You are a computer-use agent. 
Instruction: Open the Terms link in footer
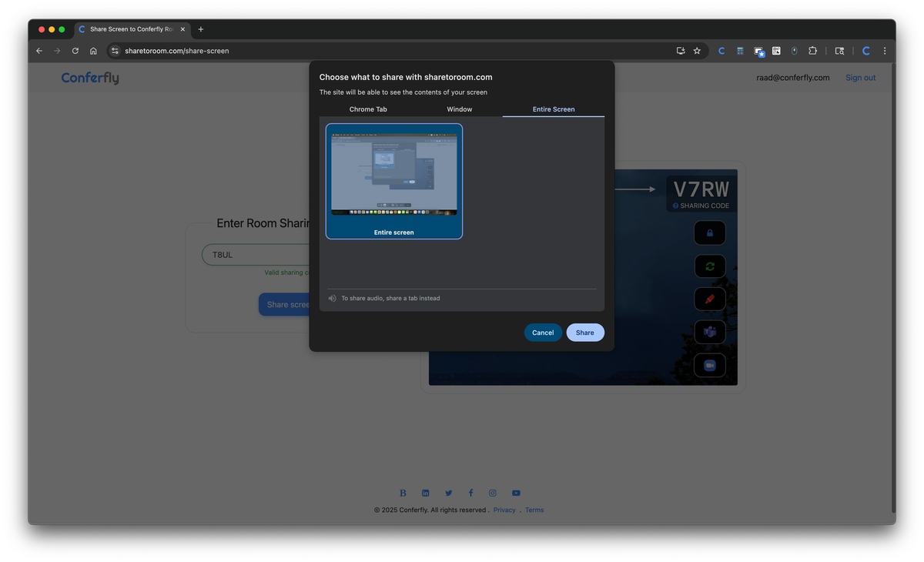pyautogui.click(x=534, y=510)
